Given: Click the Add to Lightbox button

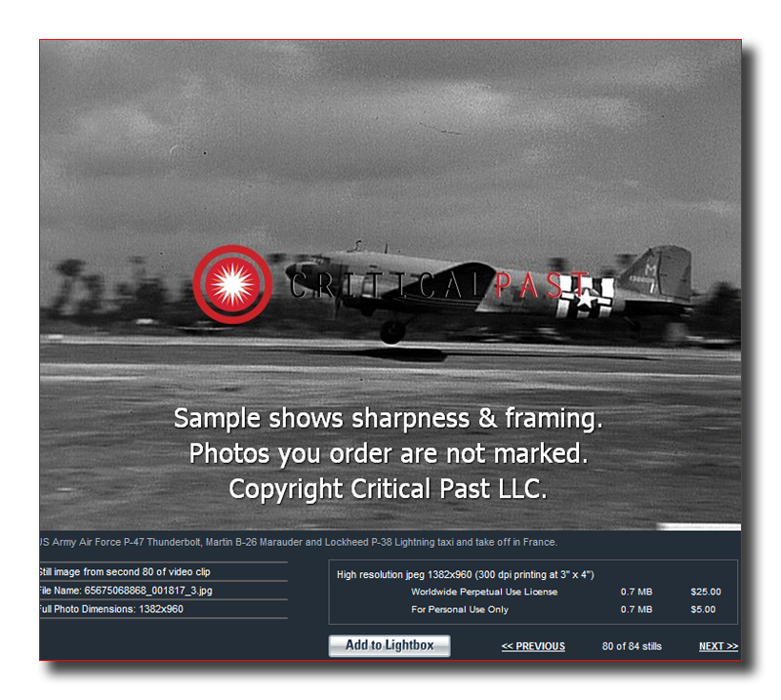Looking at the screenshot, I should coord(390,645).
